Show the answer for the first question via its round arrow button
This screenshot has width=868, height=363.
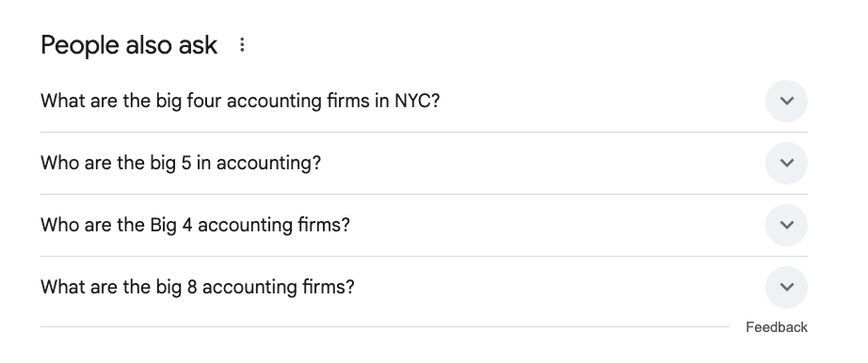786,101
